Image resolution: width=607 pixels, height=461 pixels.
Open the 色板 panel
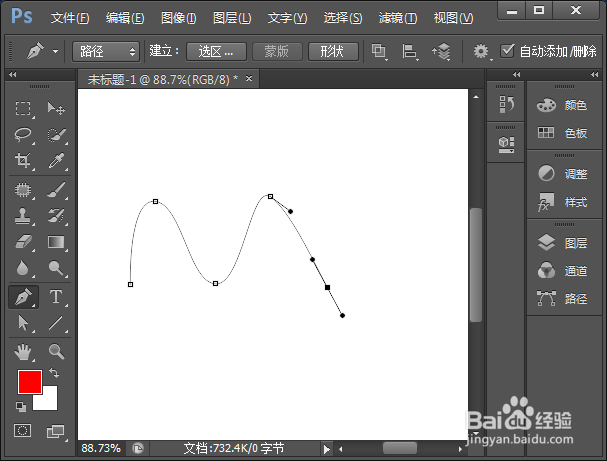click(563, 133)
